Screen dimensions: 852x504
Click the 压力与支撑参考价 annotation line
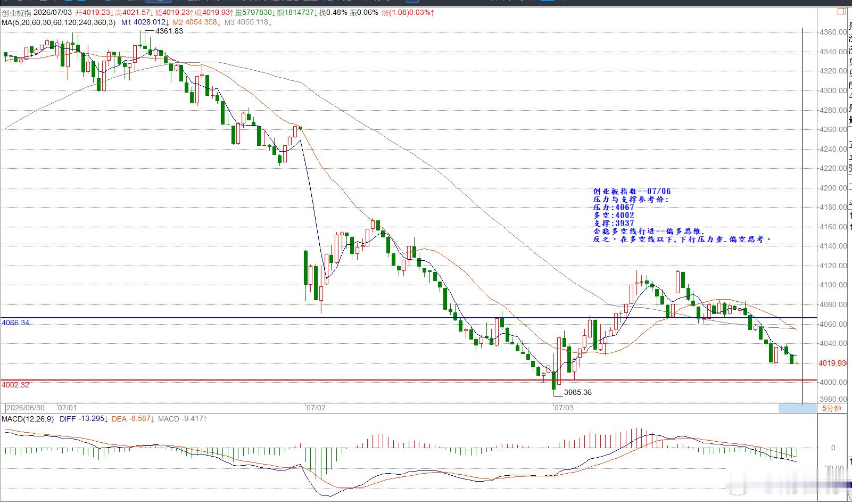point(631,200)
